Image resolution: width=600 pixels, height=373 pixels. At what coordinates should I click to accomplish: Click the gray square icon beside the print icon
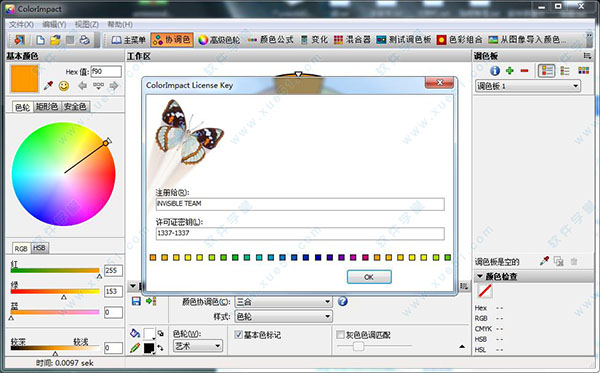70,40
